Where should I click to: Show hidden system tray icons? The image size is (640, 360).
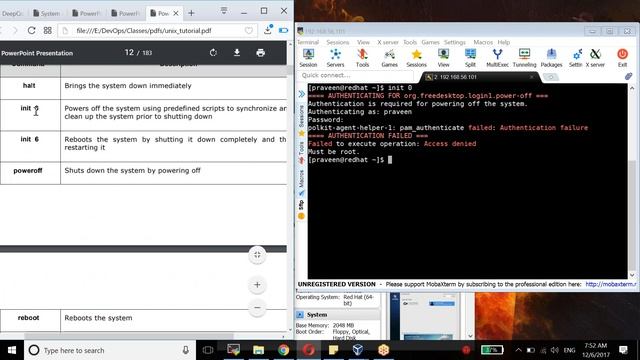pyautogui.click(x=518, y=350)
